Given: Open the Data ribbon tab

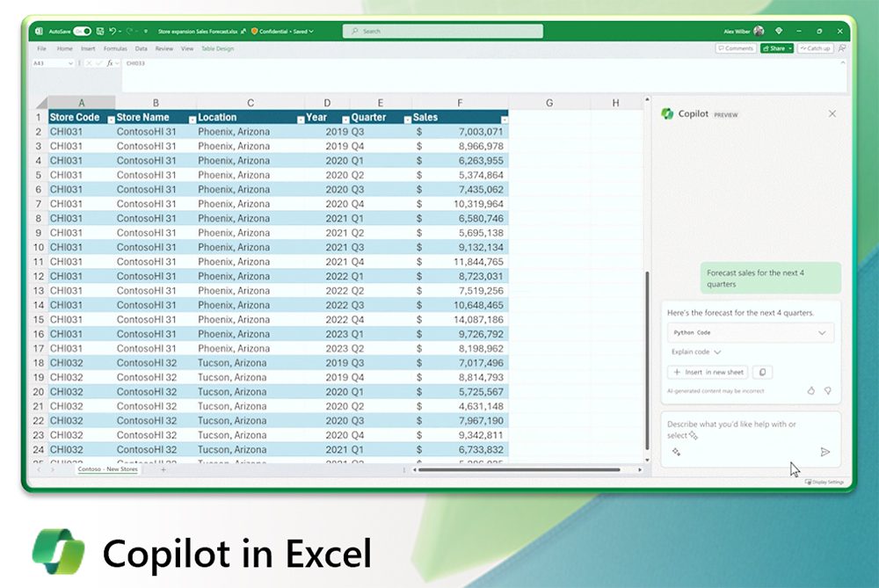Looking at the screenshot, I should pos(141,48).
